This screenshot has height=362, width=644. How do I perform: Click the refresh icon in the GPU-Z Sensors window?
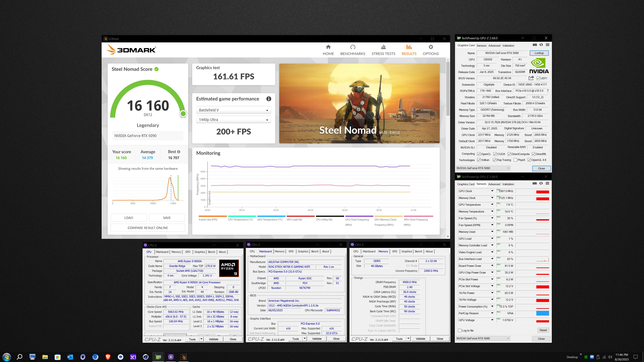(541, 183)
